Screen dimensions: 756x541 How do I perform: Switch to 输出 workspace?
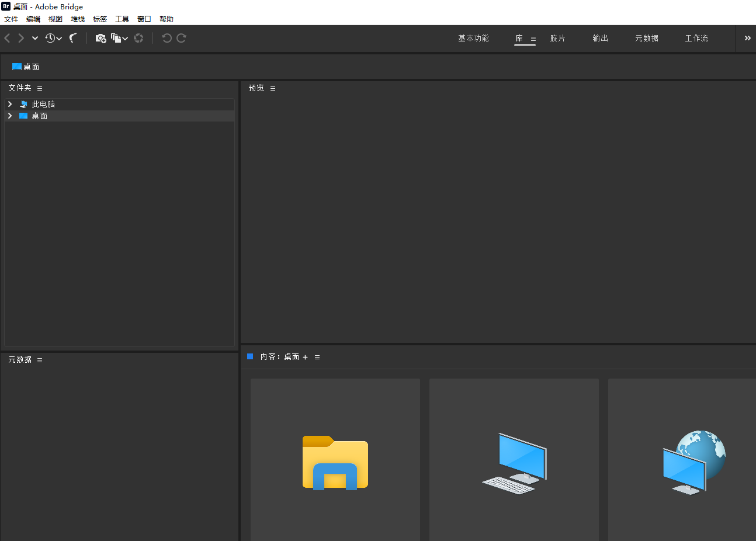(x=600, y=38)
